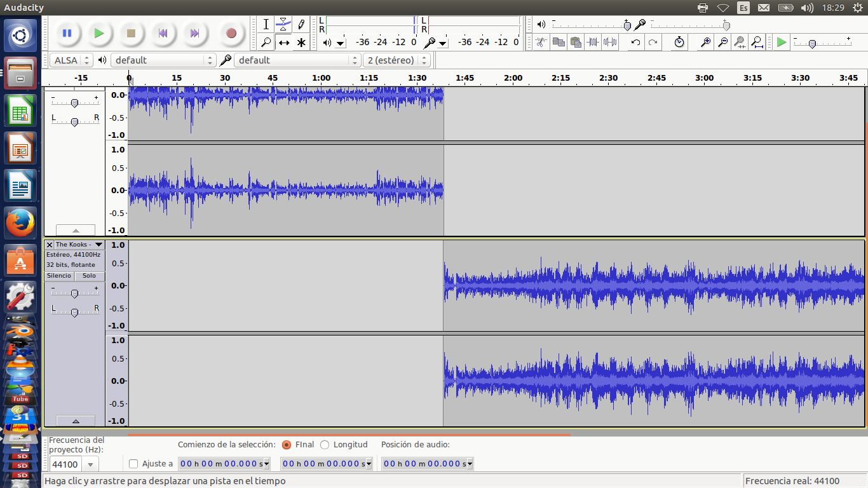Activate the Multi-tool asterisk icon
Screen dimensions: 868x488
[301, 43]
